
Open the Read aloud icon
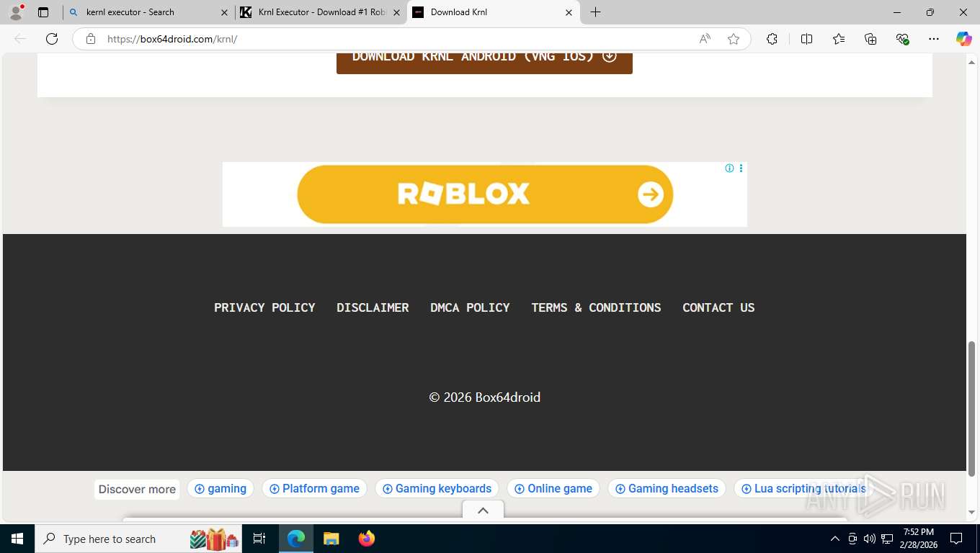(705, 39)
